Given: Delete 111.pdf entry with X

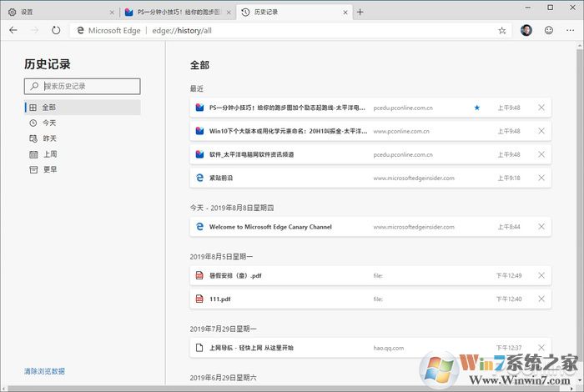Looking at the screenshot, I should (541, 299).
